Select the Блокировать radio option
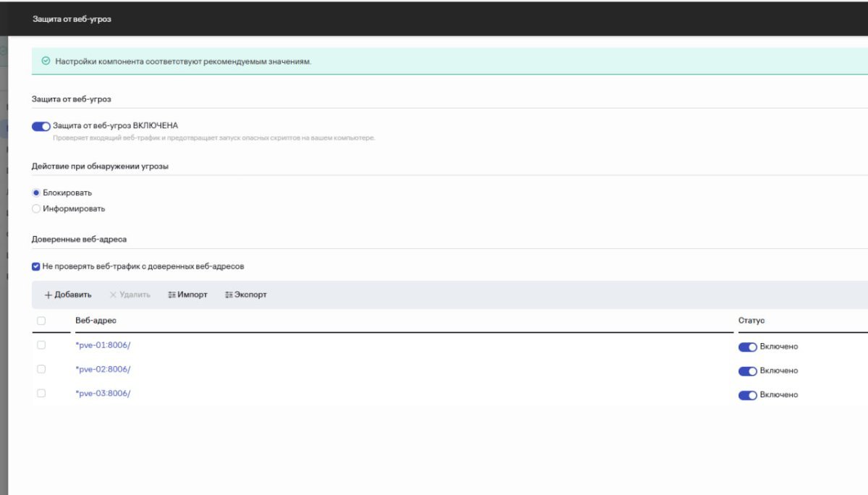This screenshot has height=495, width=868. point(36,192)
